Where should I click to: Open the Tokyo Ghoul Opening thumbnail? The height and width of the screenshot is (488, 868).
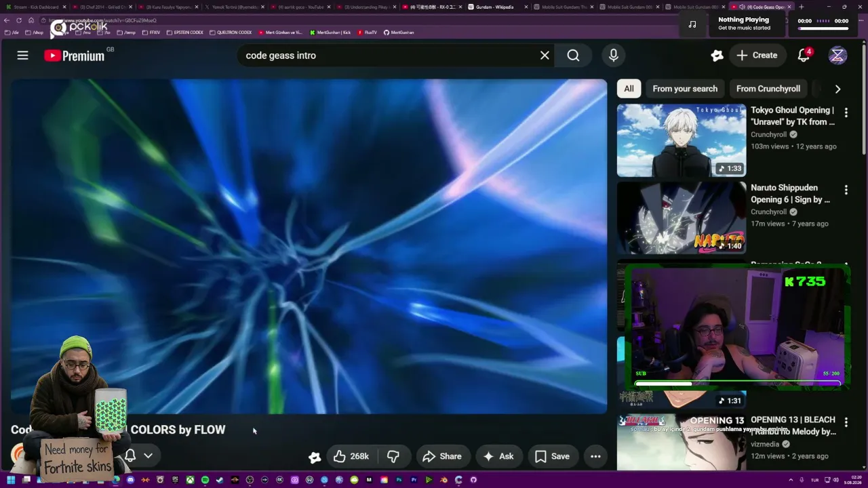point(682,140)
